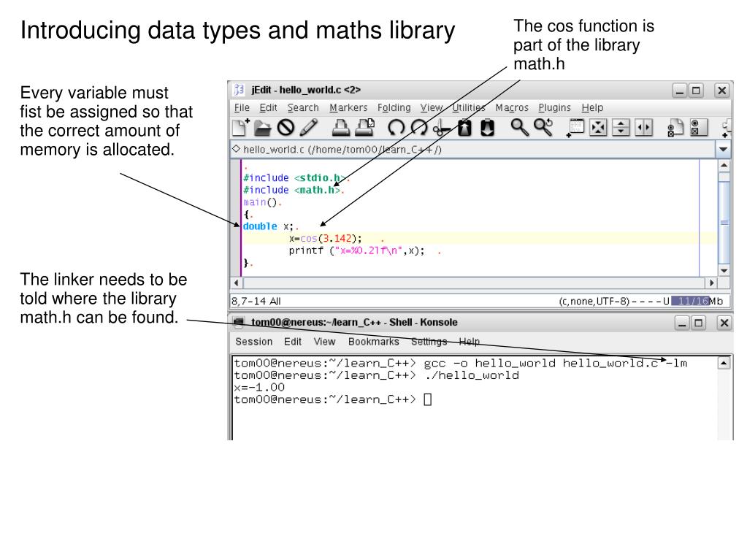This screenshot has width=747, height=560.
Task: Open the Help menu in jEdit
Action: coord(592,107)
